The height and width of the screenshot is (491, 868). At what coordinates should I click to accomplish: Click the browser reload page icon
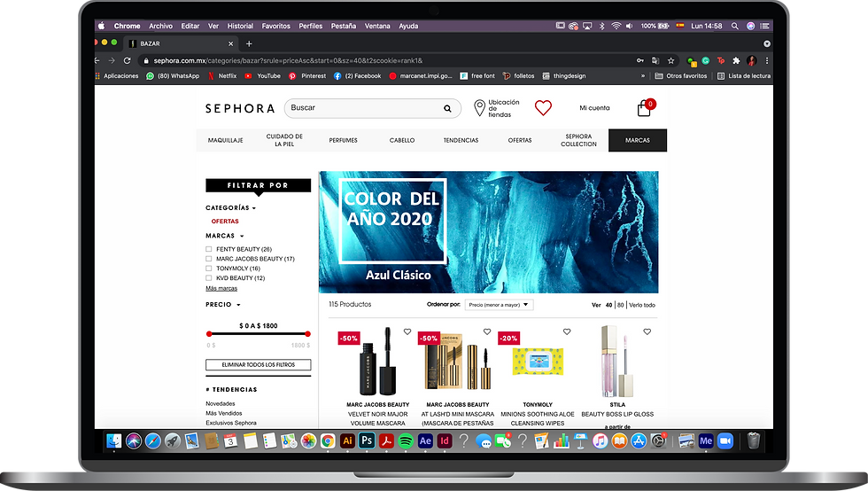[128, 60]
